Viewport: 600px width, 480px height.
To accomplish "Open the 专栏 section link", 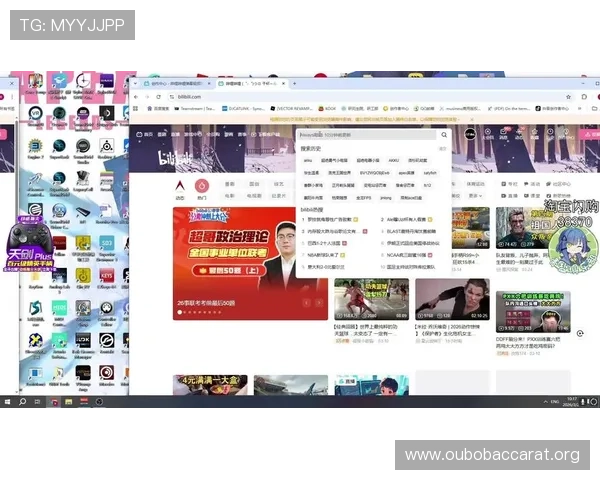I will (510, 184).
